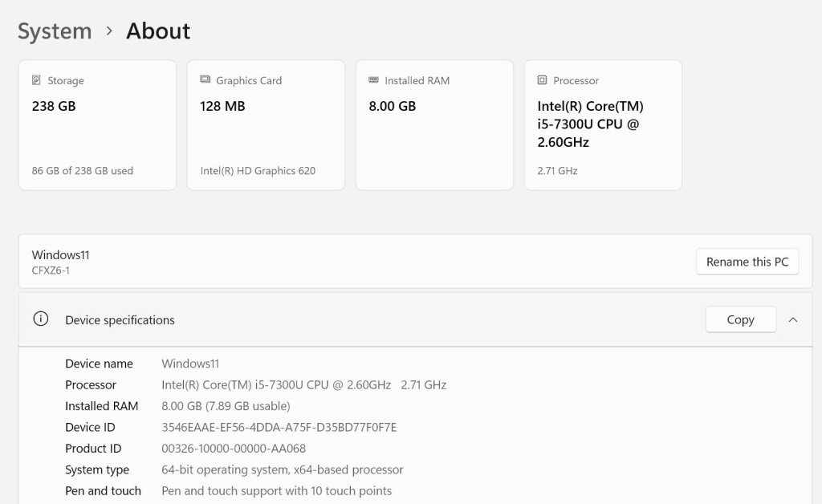This screenshot has height=504, width=822.
Task: Click the Storage drive icon
Action: (36, 80)
